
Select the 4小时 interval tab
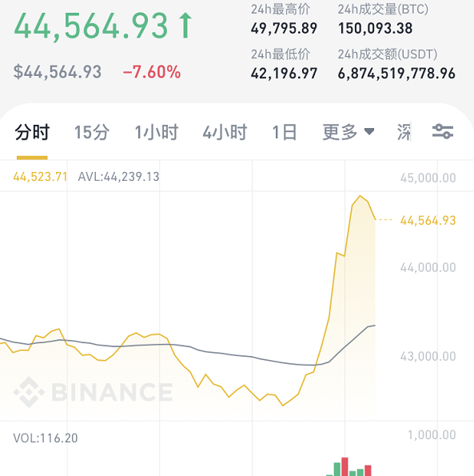coord(225,132)
